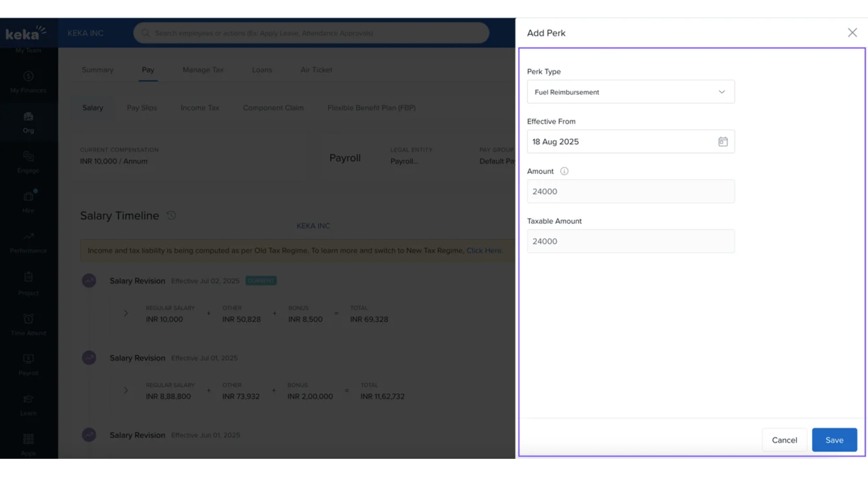Expand the Jul 01, 2025 salary revision
The height and width of the screenshot is (488, 868).
point(126,390)
